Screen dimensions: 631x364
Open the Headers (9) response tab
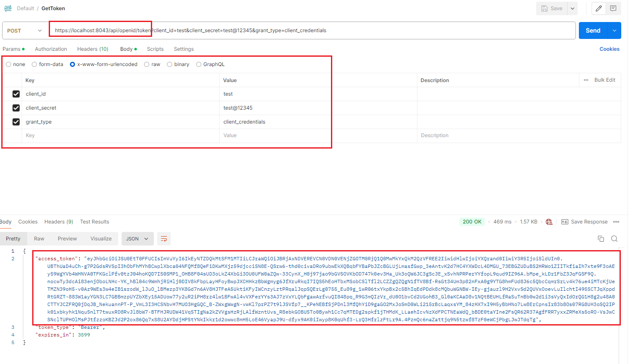click(58, 222)
